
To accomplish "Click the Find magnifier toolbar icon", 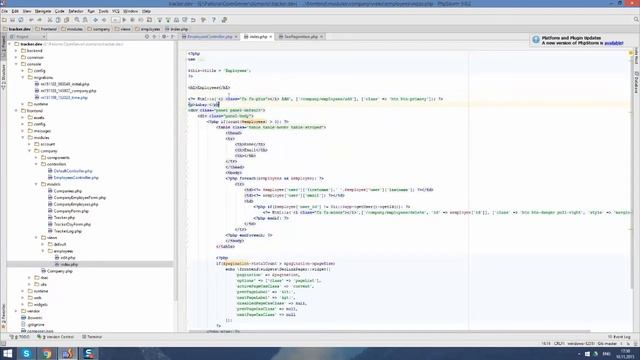I will click(x=77, y=20).
